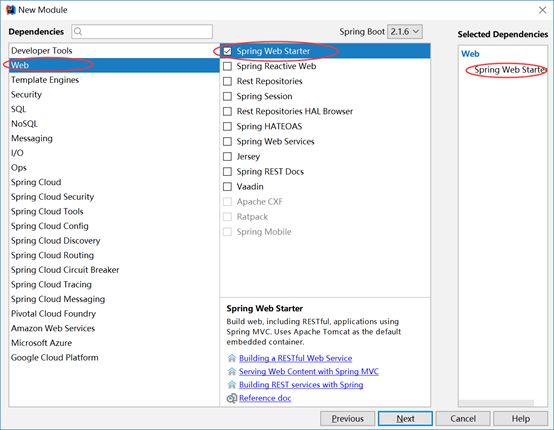Tick the Spring Session checkbox
Viewport: 554px width, 430px height.
228,96
